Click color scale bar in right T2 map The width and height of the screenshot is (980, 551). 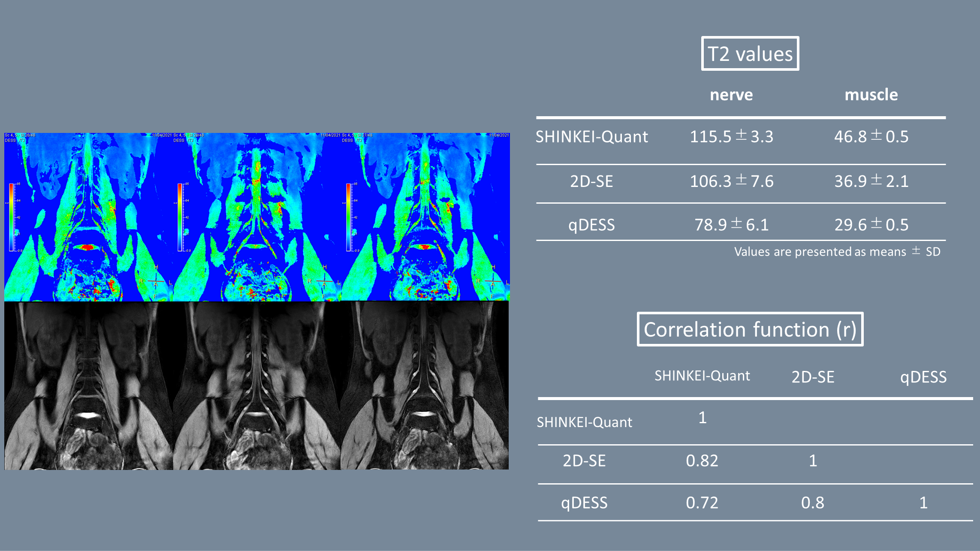(x=349, y=217)
